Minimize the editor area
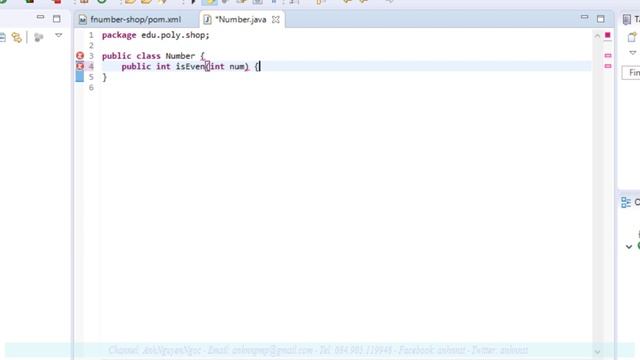The width and height of the screenshot is (640, 360). 584,18
